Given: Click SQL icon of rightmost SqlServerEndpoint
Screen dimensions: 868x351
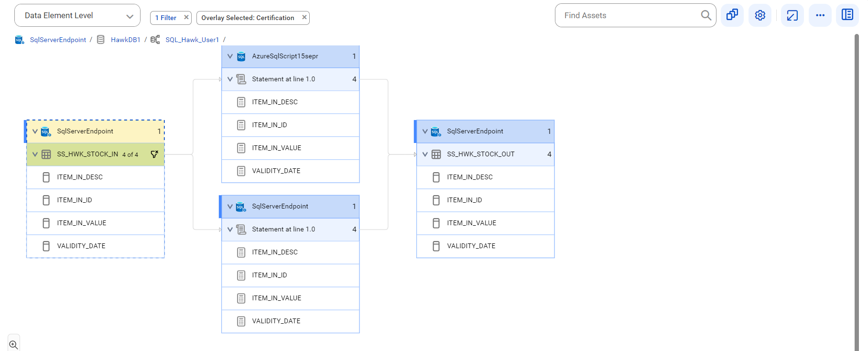Looking at the screenshot, I should coord(436,132).
